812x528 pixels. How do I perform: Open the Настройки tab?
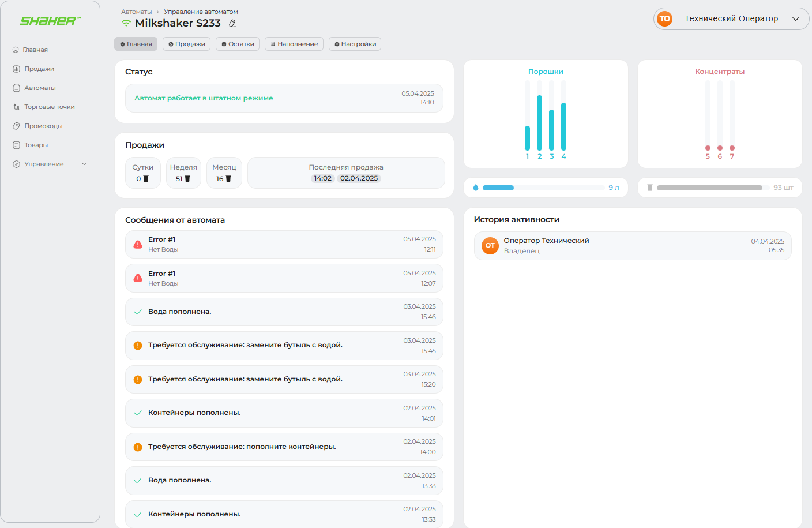(355, 44)
